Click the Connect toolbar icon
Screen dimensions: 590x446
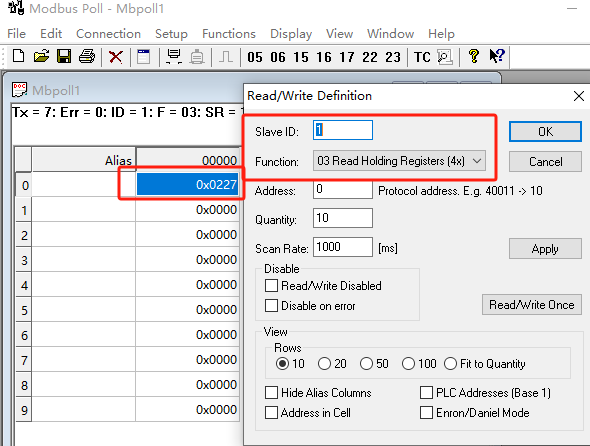click(174, 57)
